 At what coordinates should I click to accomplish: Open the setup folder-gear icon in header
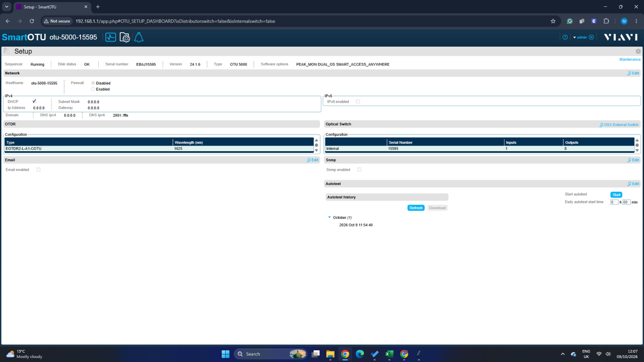point(125,37)
